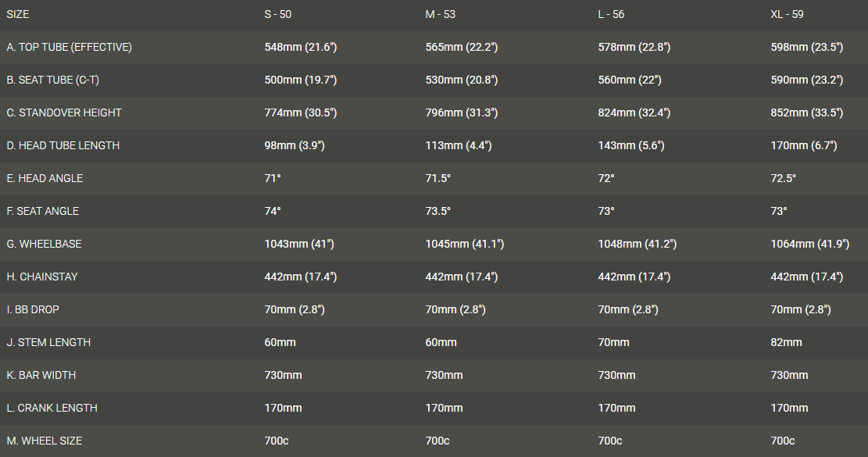Click the A. TOP TUBE (EFFECTIVE) row label
This screenshot has height=457, width=868.
[x=69, y=47]
